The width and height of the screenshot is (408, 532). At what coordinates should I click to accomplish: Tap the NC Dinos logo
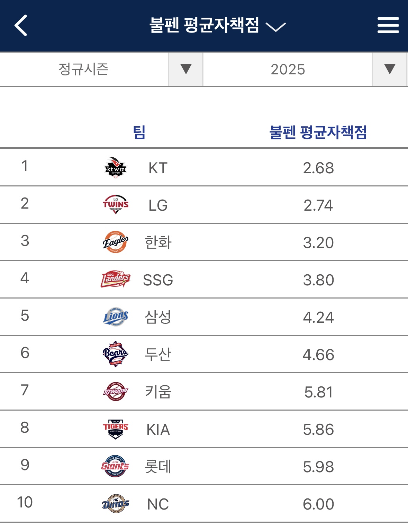coord(116,504)
